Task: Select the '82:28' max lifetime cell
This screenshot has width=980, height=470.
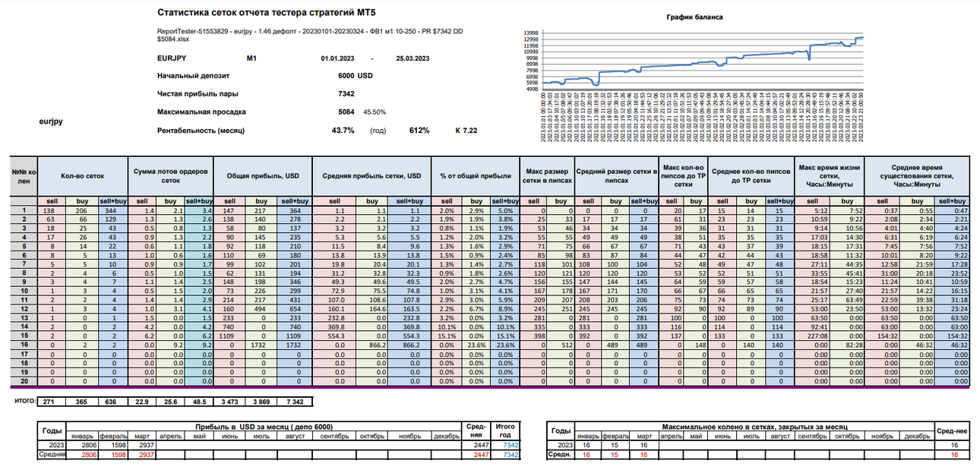Action: (x=848, y=346)
